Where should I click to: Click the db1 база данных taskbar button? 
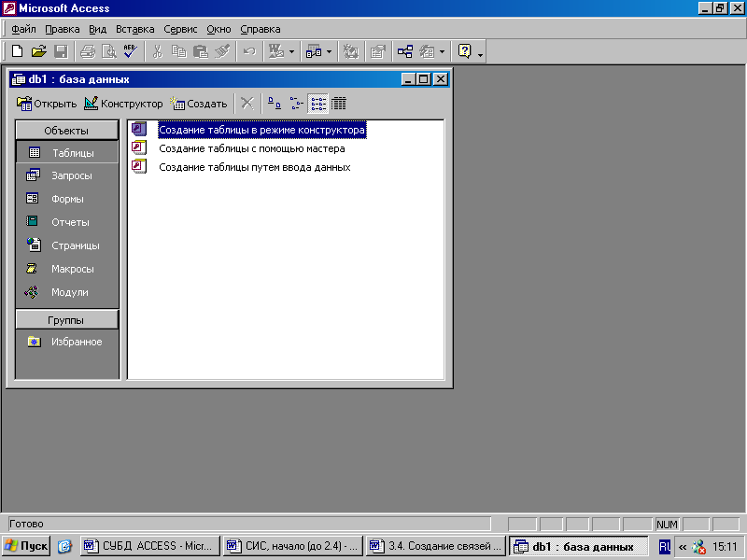coord(579,546)
